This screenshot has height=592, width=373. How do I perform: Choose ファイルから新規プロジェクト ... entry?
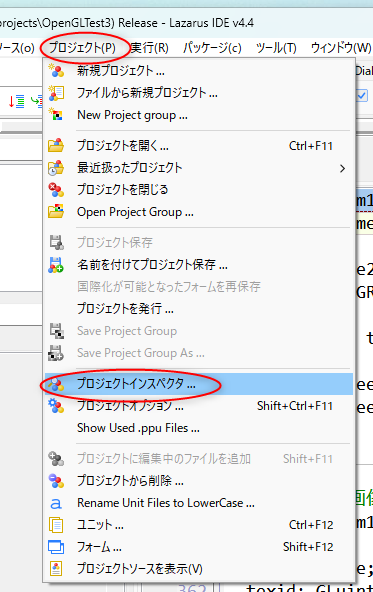pos(199,93)
